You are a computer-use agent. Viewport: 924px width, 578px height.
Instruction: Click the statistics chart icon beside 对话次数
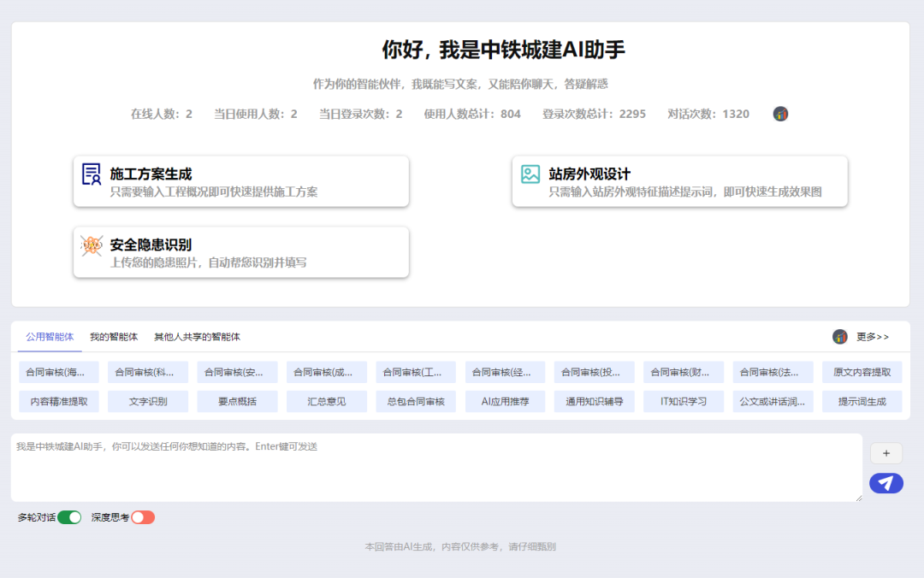[x=780, y=114]
